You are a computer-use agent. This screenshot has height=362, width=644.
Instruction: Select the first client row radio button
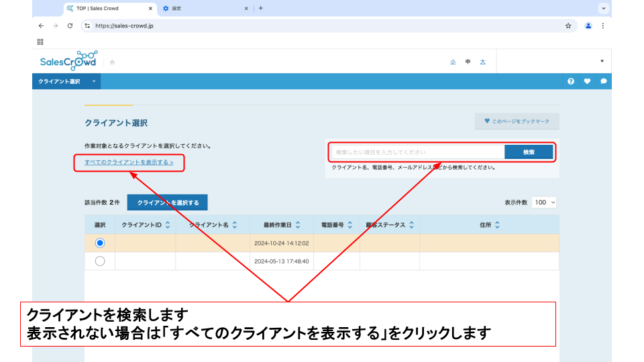coord(100,243)
